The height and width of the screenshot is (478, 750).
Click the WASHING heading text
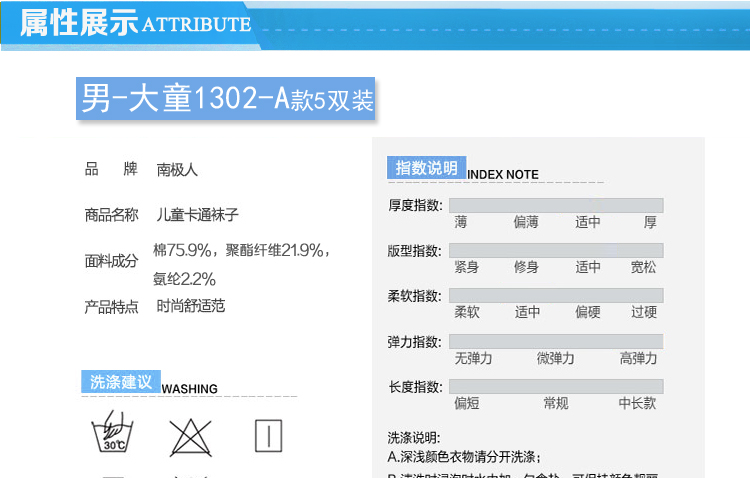click(x=189, y=389)
